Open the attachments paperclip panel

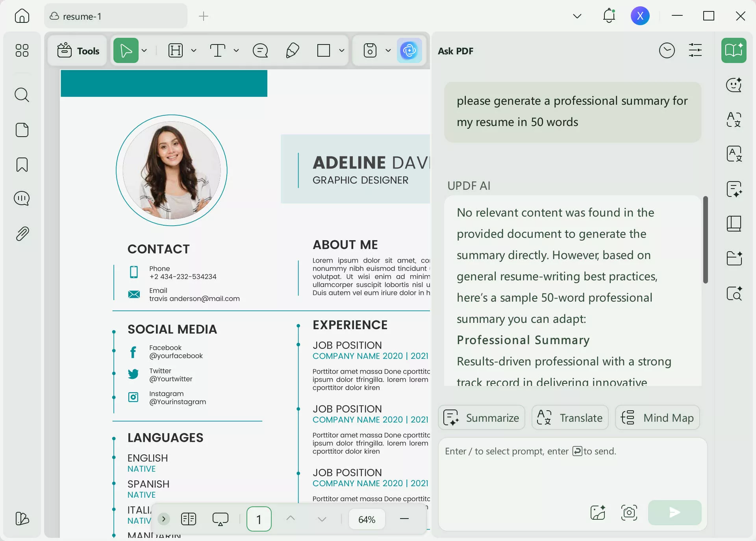(22, 233)
